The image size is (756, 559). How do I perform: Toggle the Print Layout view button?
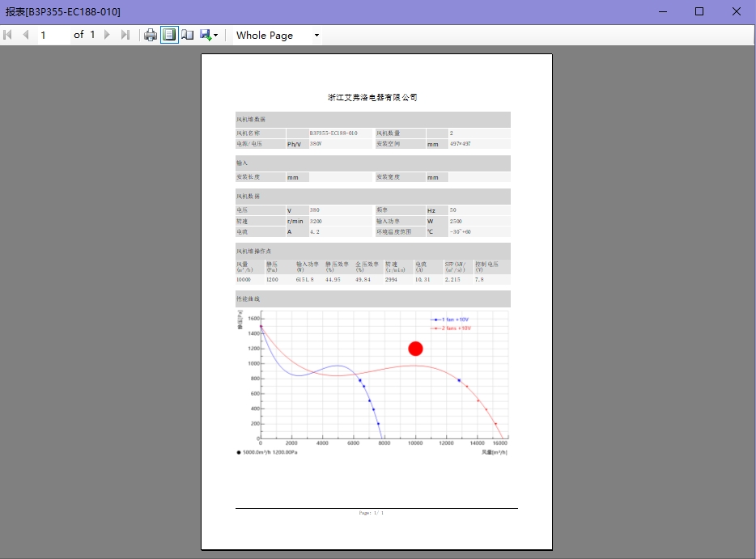169,35
